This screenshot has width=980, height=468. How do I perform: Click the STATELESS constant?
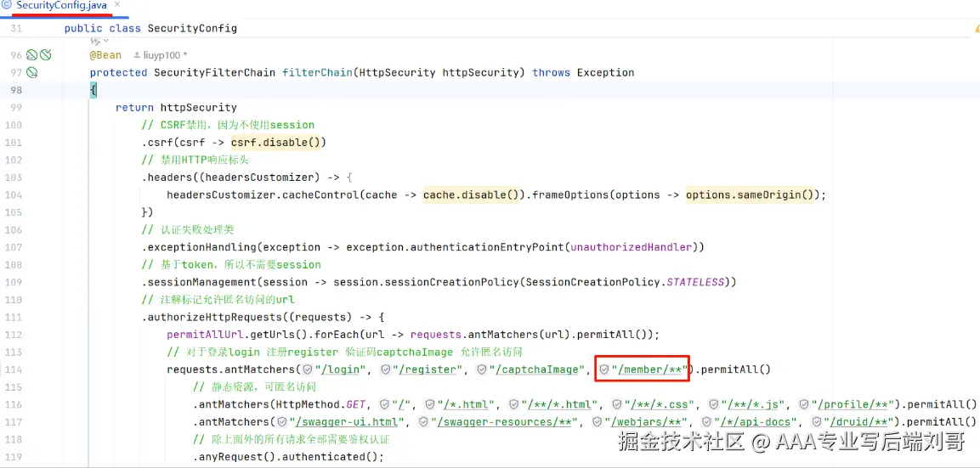(695, 283)
